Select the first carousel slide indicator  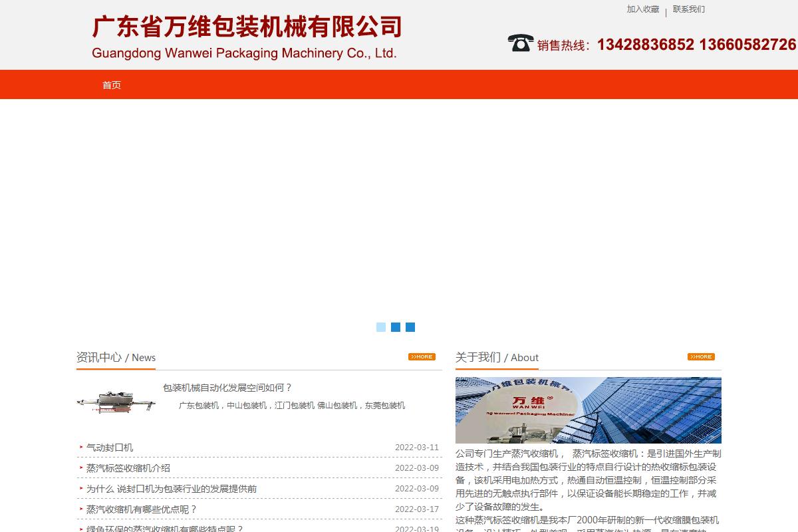point(381,327)
